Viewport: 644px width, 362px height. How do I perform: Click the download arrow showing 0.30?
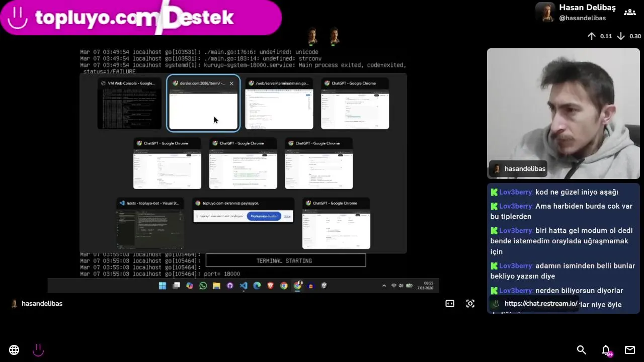coord(621,36)
